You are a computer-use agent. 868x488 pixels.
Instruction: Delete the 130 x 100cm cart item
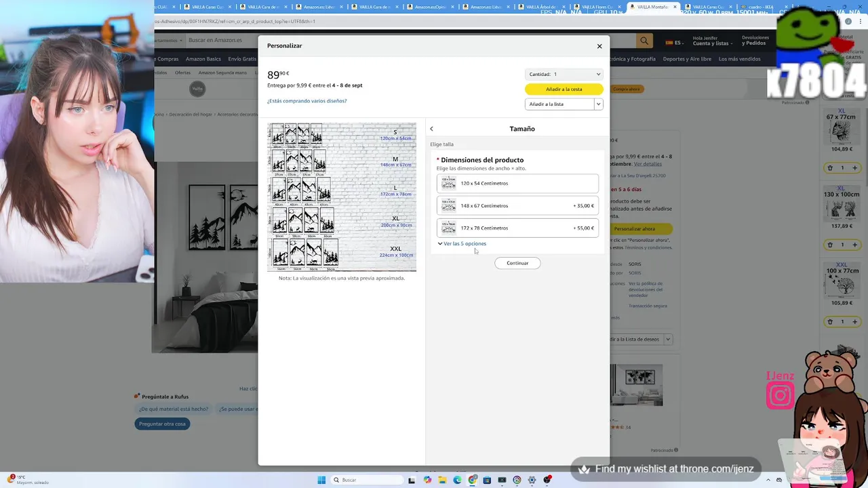830,245
